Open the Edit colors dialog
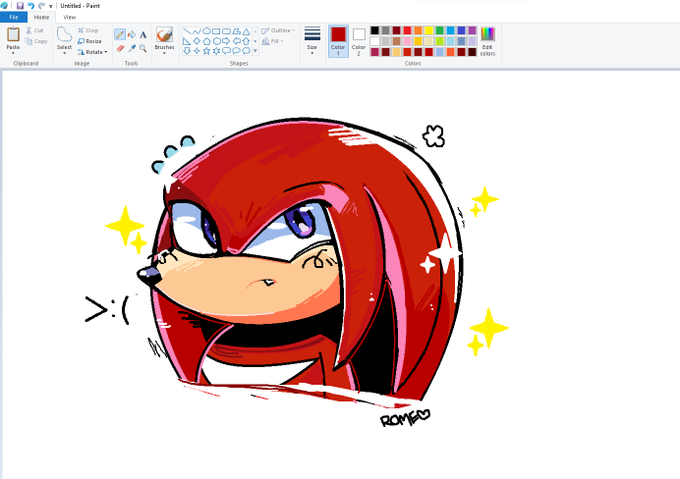 [487, 41]
